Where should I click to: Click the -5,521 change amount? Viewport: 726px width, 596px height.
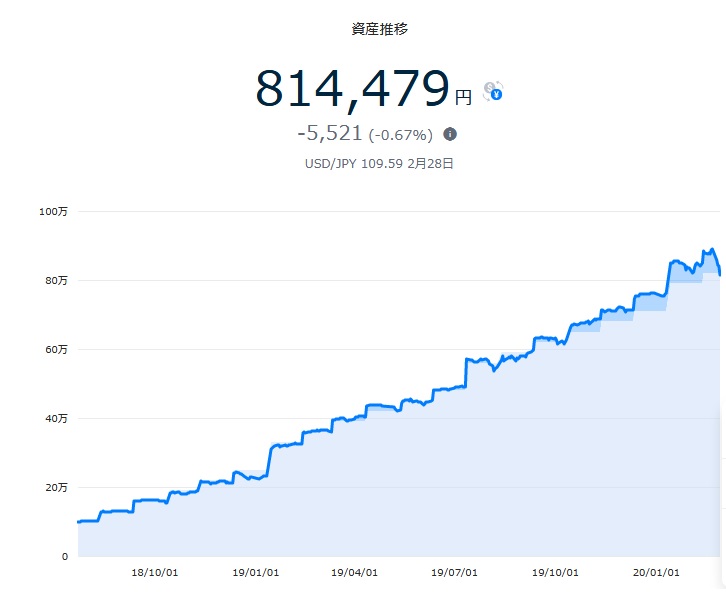point(330,133)
